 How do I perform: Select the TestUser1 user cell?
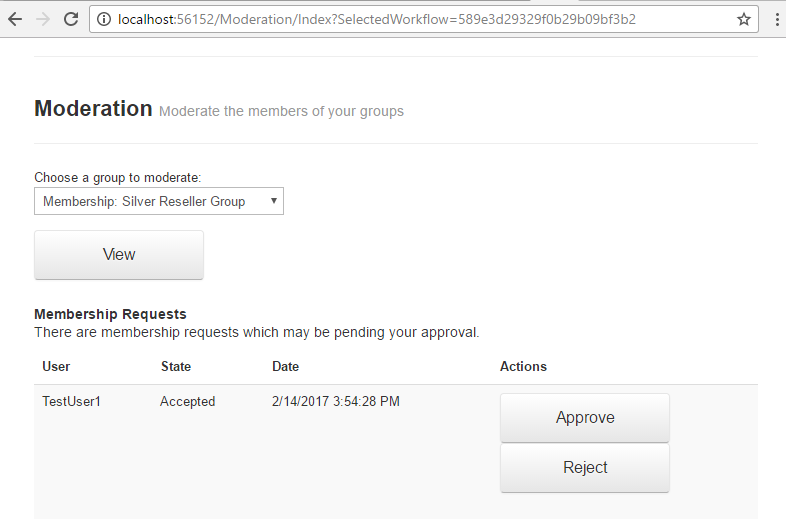pyautogui.click(x=72, y=402)
